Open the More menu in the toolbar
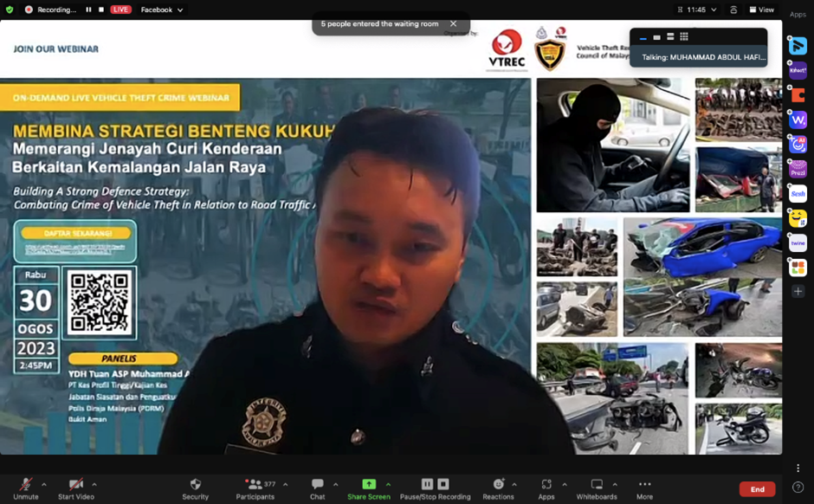Screen dimensions: 814x504 (x=644, y=488)
